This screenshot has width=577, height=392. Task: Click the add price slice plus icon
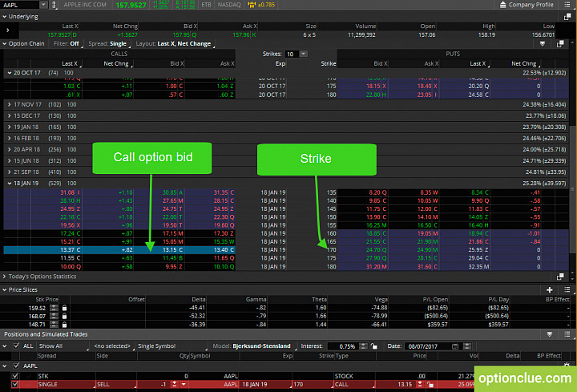pyautogui.click(x=550, y=289)
